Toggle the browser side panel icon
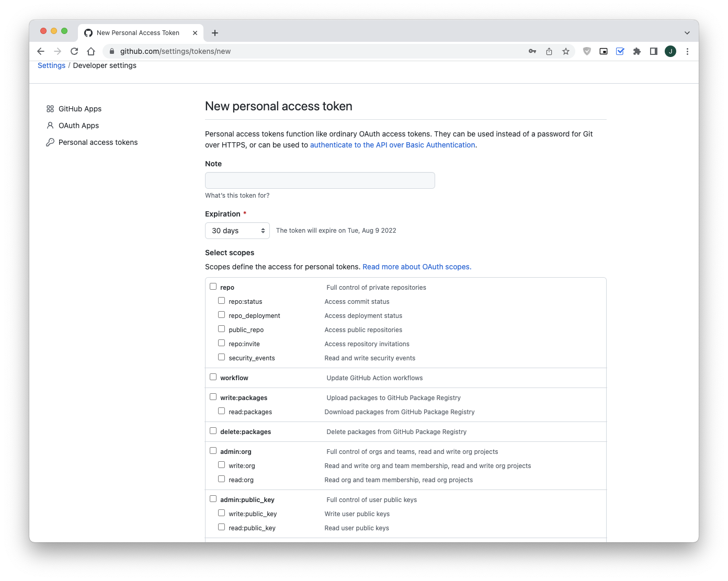 (654, 51)
